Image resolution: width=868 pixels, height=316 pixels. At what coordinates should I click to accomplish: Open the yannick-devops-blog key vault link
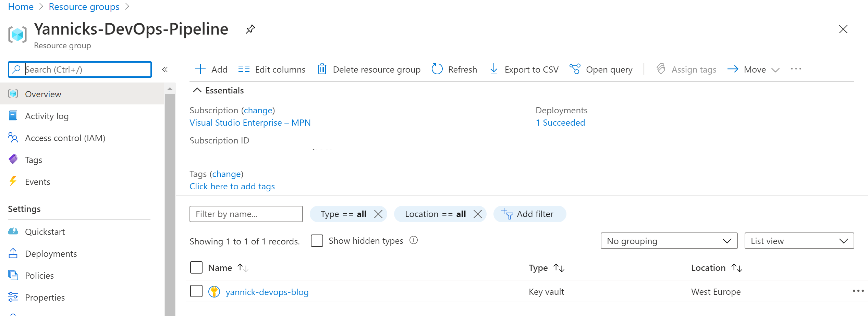coord(267,292)
